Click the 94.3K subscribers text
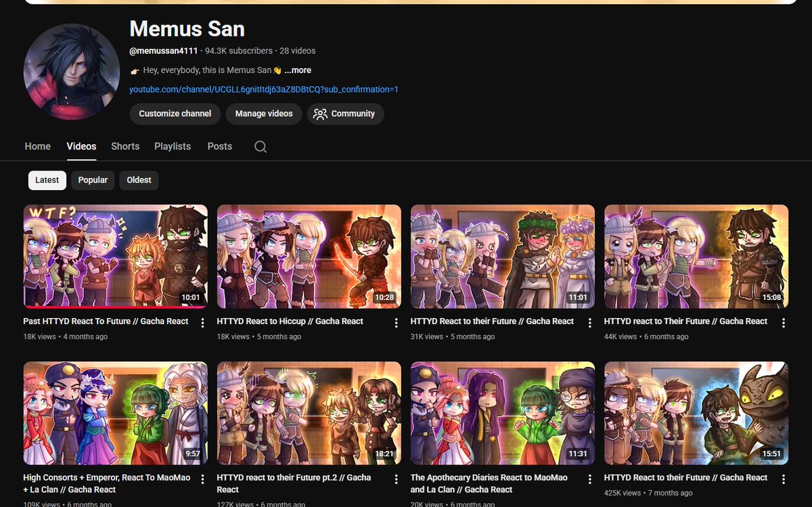812x507 pixels. point(239,51)
